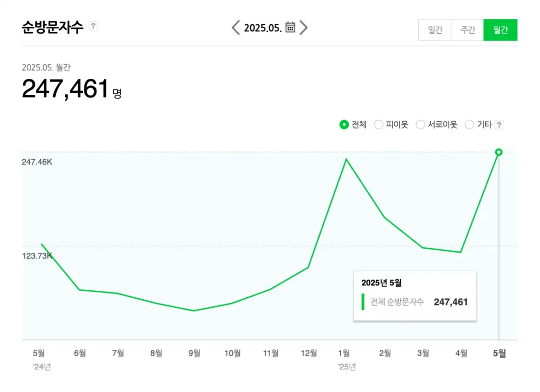Click the 2025.05. date label
The image size is (540, 392).
point(263,28)
